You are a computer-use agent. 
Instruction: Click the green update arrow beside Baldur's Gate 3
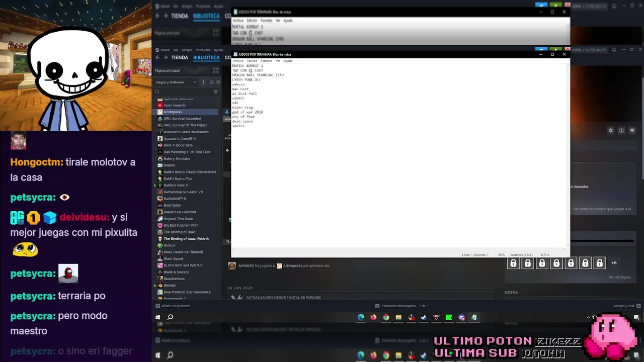(155, 185)
